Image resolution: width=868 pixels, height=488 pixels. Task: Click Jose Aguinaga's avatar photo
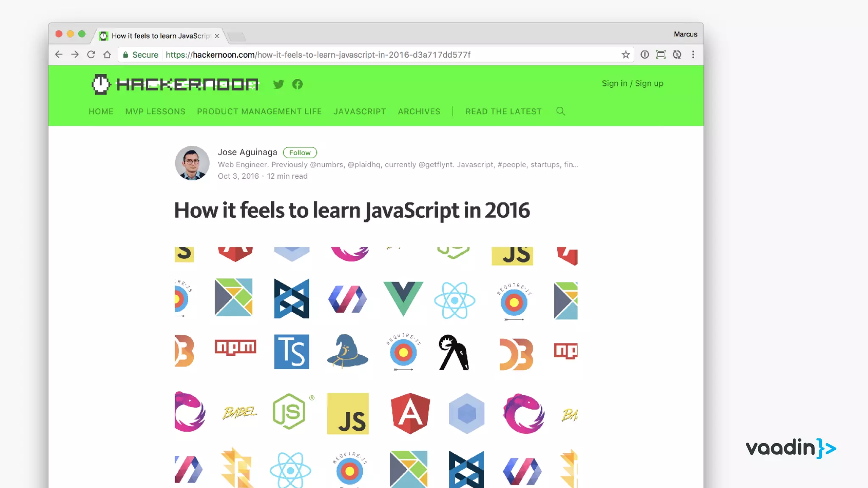pos(192,163)
